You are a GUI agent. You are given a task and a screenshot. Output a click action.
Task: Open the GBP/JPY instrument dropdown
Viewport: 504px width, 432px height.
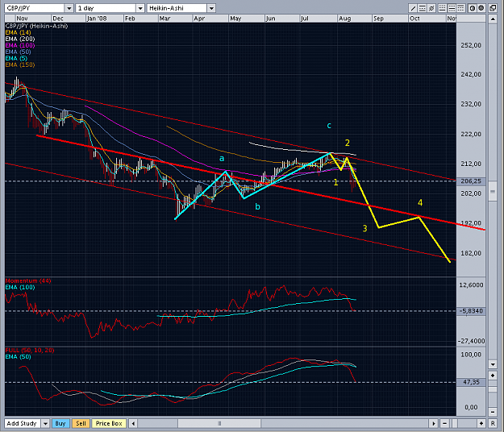click(x=69, y=8)
